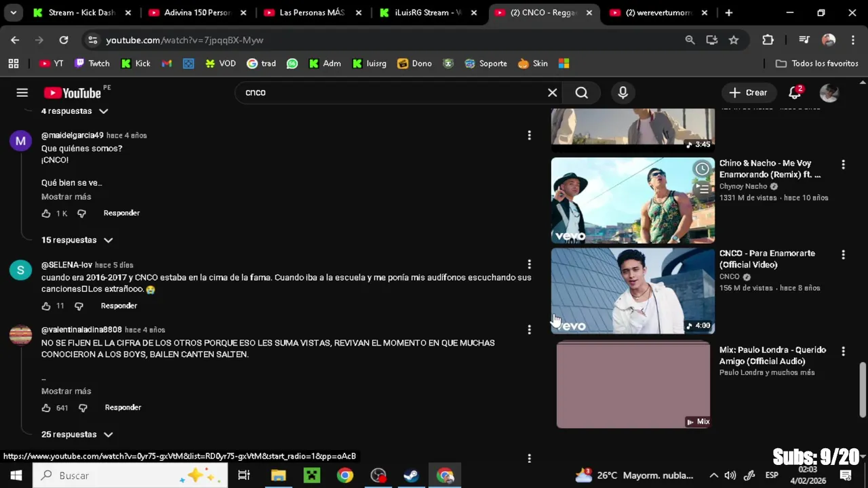Clear the search box text
Screen dimensions: 868x488
click(552, 93)
